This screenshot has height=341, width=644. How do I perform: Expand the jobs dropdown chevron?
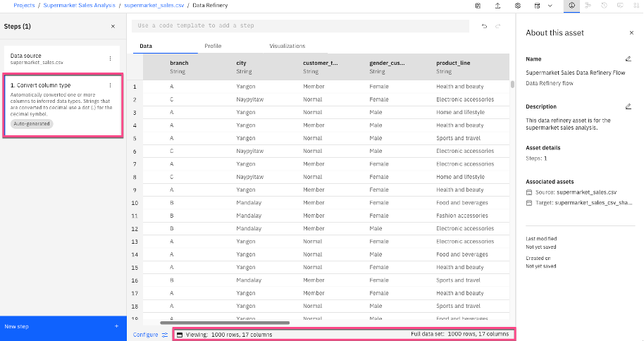coord(550,6)
